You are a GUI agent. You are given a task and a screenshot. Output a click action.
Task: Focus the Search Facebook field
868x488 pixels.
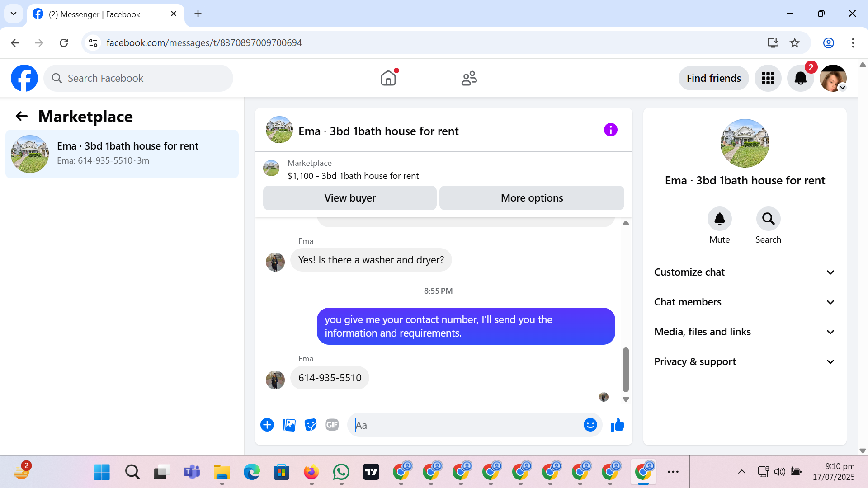pos(138,78)
